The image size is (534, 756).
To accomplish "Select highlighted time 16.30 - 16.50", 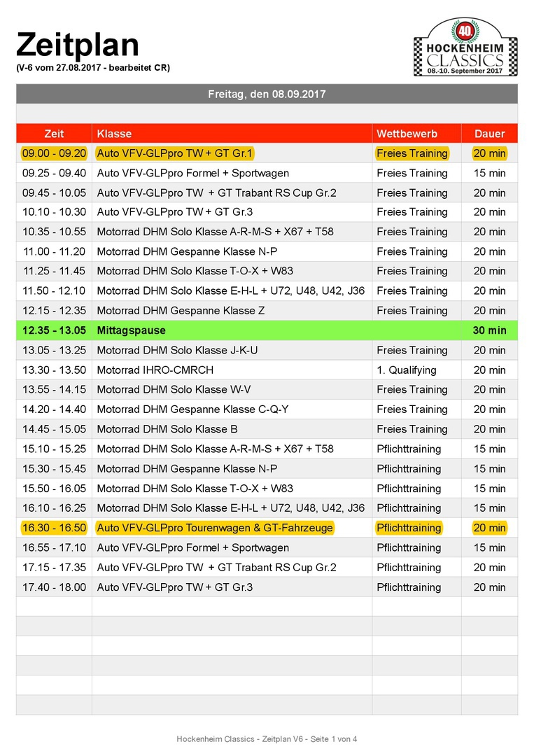I will 54,528.
